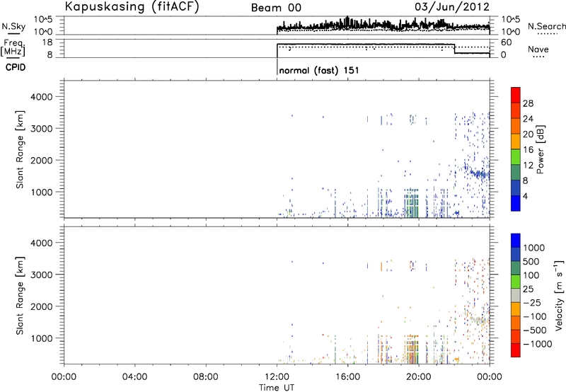Click the 28 value on power scale

[x=528, y=104]
